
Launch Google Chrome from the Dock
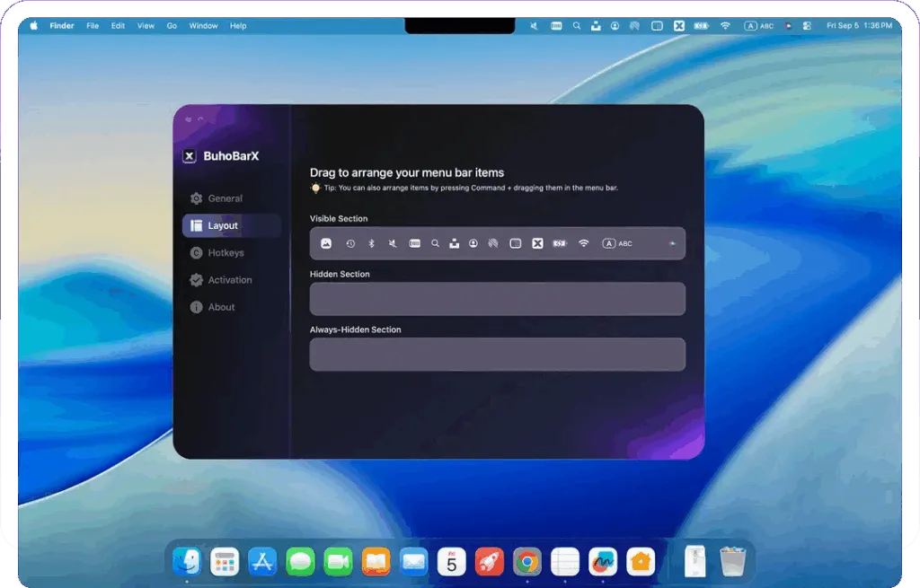click(x=527, y=562)
